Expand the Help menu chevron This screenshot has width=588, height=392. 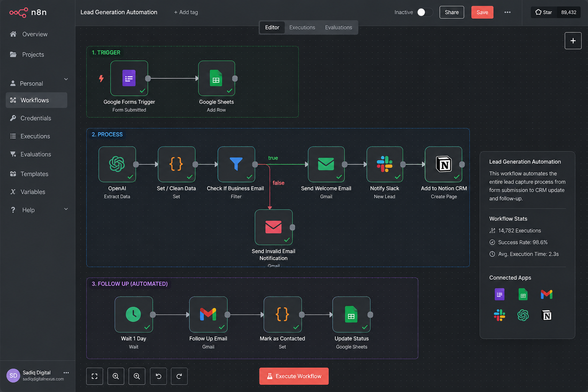tap(66, 209)
